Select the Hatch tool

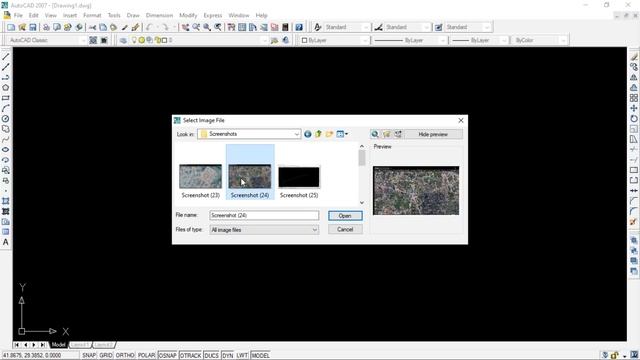[6, 201]
